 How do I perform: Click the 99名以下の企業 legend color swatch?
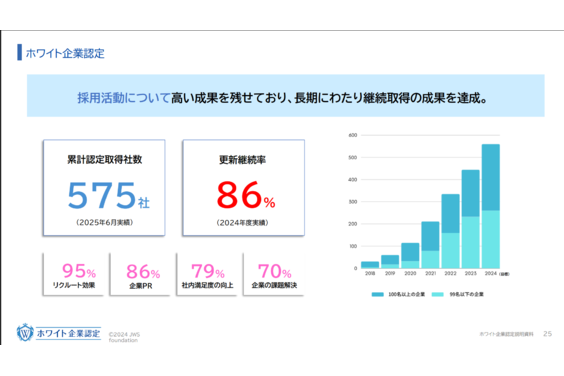coord(437,294)
